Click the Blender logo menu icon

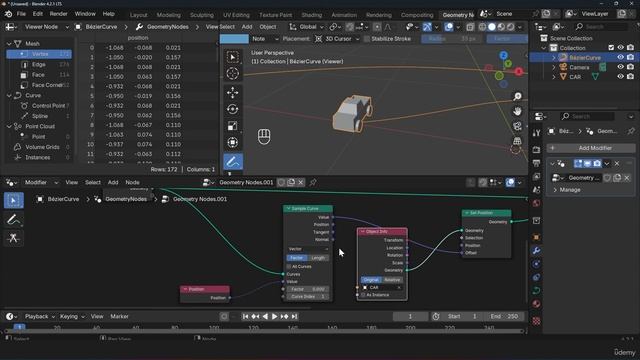(x=9, y=14)
